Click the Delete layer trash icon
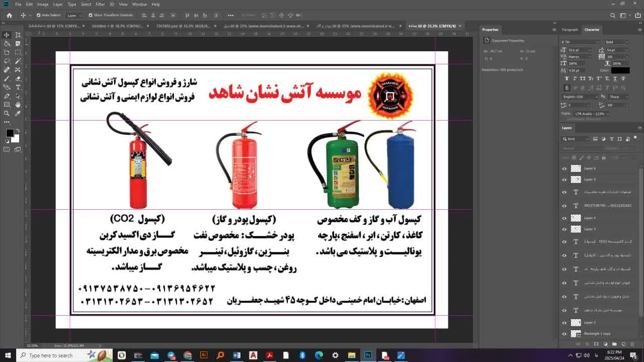The width and height of the screenshot is (644, 362). tap(632, 344)
